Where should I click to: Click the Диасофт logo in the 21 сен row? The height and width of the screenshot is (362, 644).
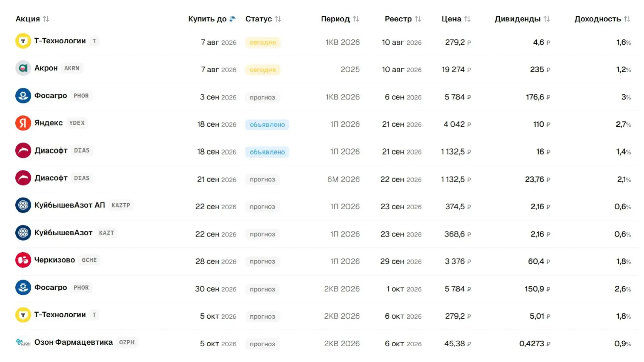23,178
